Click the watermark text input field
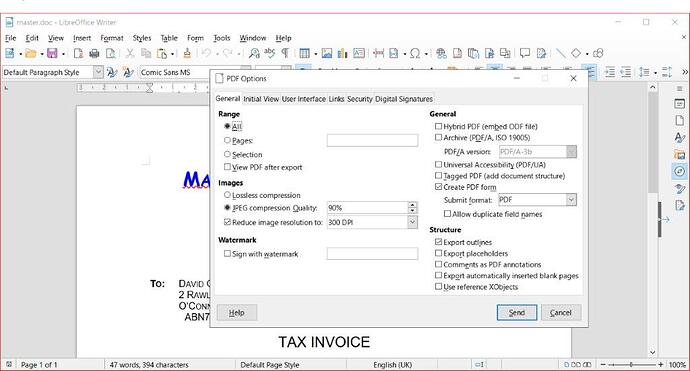The image size is (690, 371). click(372, 253)
